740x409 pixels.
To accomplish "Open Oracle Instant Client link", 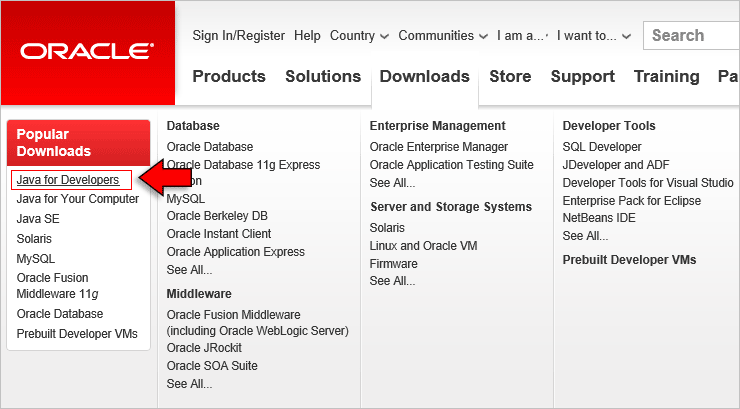I will pyautogui.click(x=219, y=234).
